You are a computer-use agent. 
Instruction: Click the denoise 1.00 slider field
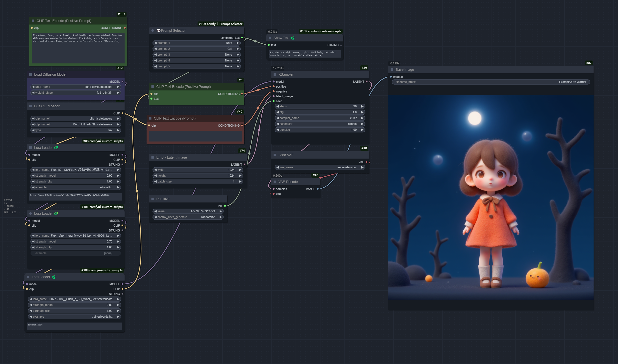(320, 130)
